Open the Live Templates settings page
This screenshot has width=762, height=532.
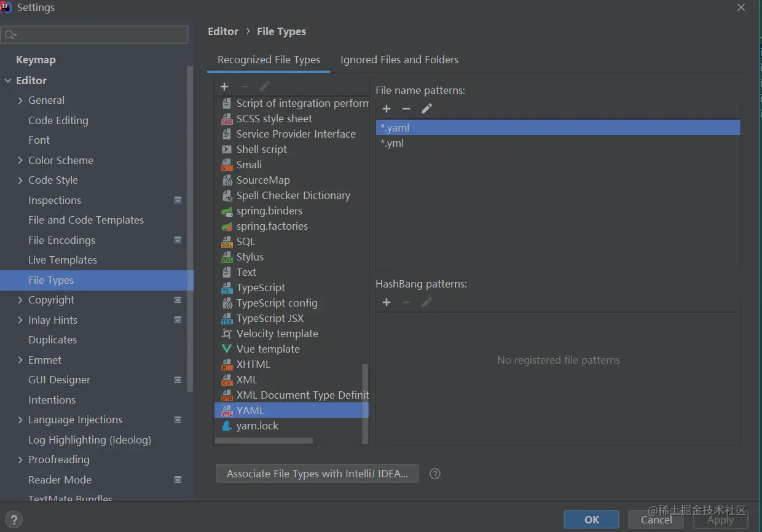(x=63, y=260)
